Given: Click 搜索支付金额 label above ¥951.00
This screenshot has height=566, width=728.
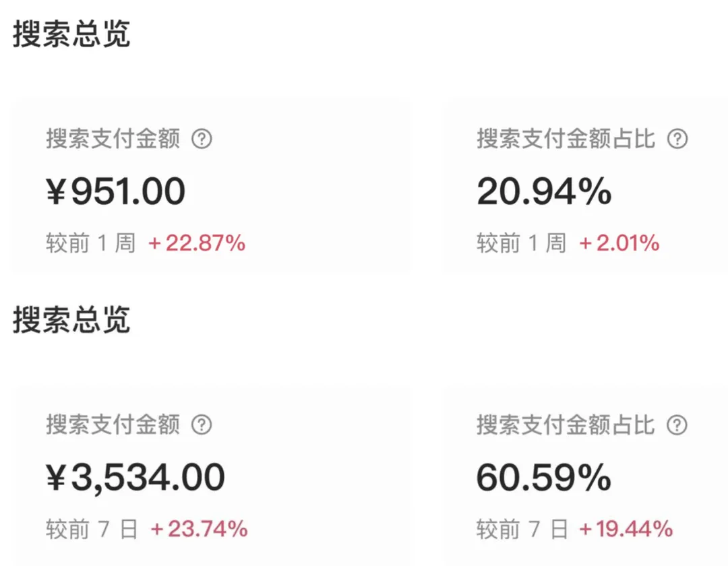Looking at the screenshot, I should click(x=113, y=139).
